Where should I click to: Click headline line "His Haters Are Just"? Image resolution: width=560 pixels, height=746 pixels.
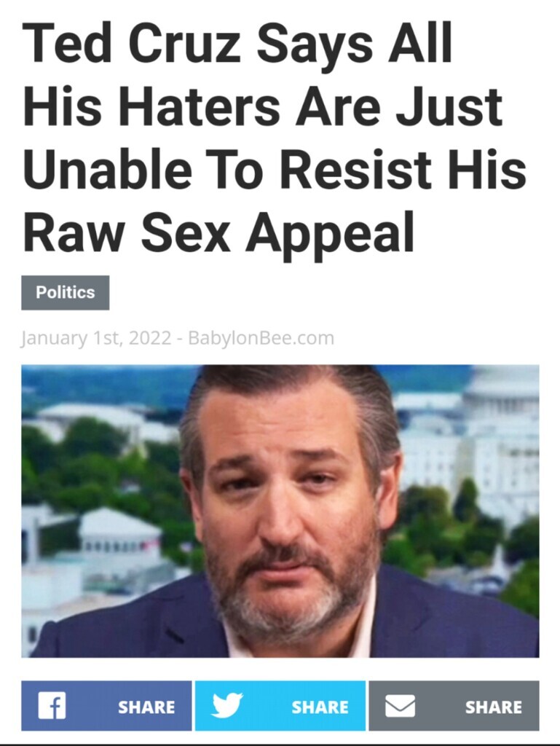(x=263, y=106)
